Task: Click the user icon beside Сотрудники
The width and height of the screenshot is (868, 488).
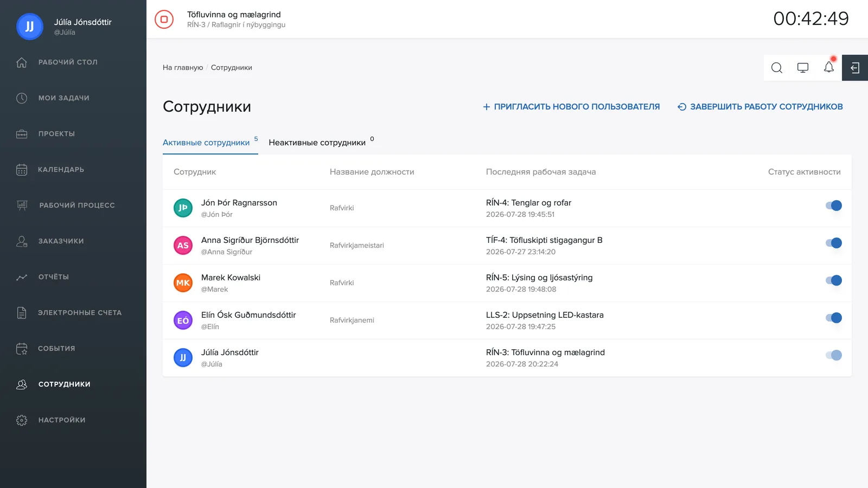Action: point(22,384)
